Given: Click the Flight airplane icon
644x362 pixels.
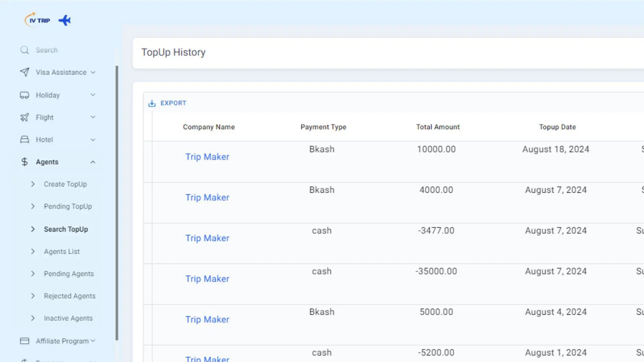Looking at the screenshot, I should point(24,117).
